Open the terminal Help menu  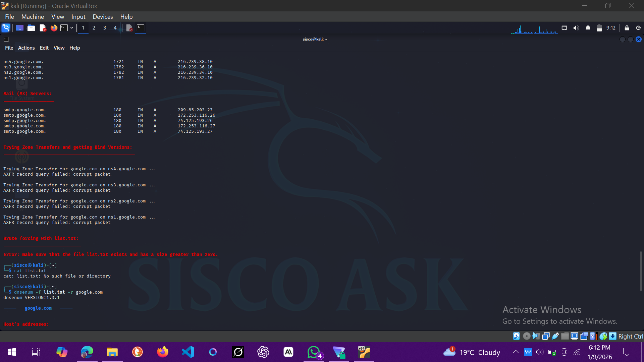pos(74,48)
